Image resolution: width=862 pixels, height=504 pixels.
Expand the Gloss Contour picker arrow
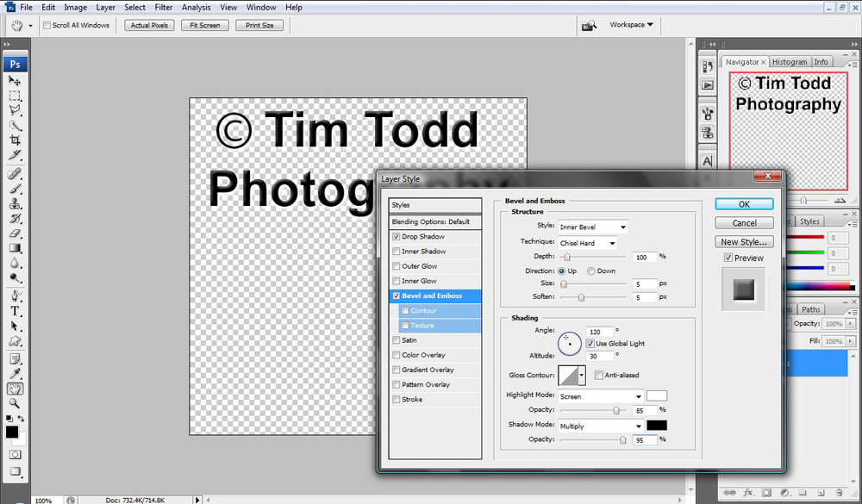tap(581, 376)
